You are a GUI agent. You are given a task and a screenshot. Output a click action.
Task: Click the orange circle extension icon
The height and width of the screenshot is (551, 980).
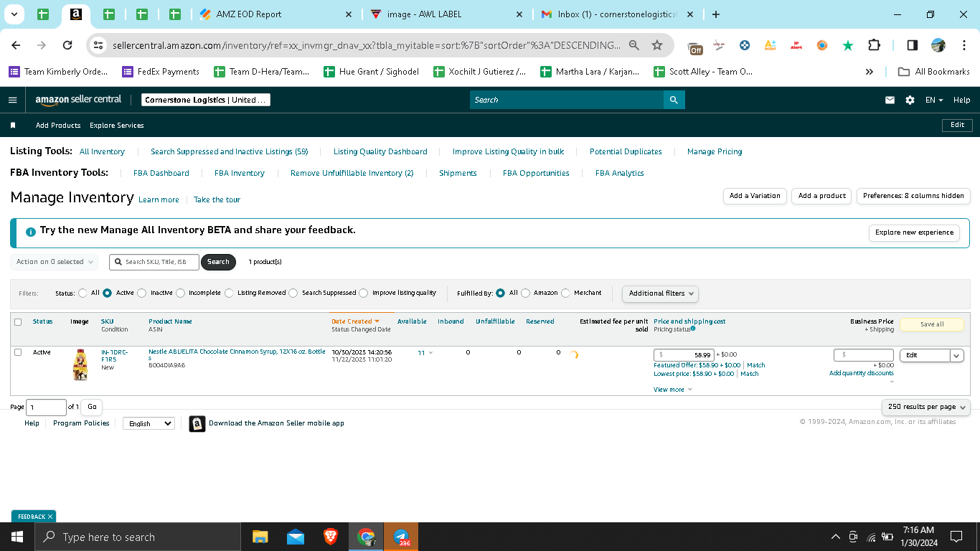point(822,45)
